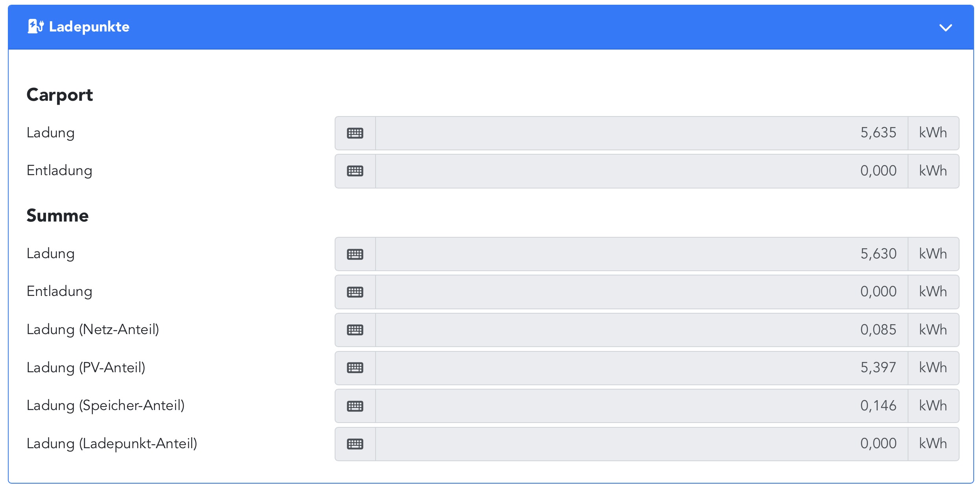Click the kWh unit next to PV-Anteil
The image size is (980, 484).
(x=933, y=368)
